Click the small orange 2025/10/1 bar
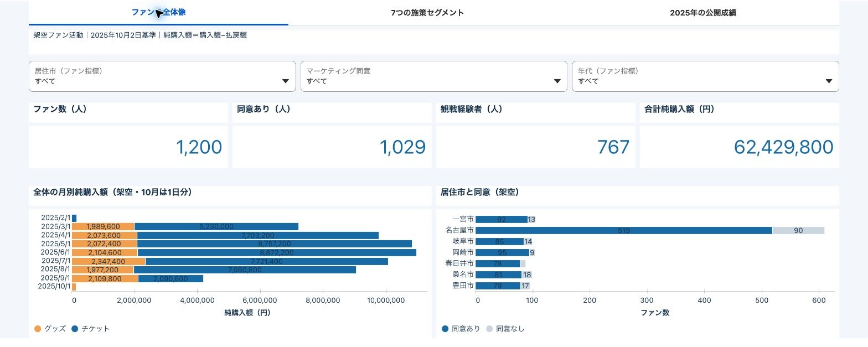Viewport: 868px width, 347px height. pos(74,287)
